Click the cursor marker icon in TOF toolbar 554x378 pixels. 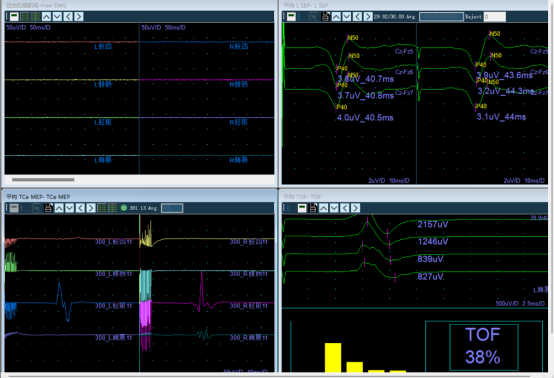(291, 208)
